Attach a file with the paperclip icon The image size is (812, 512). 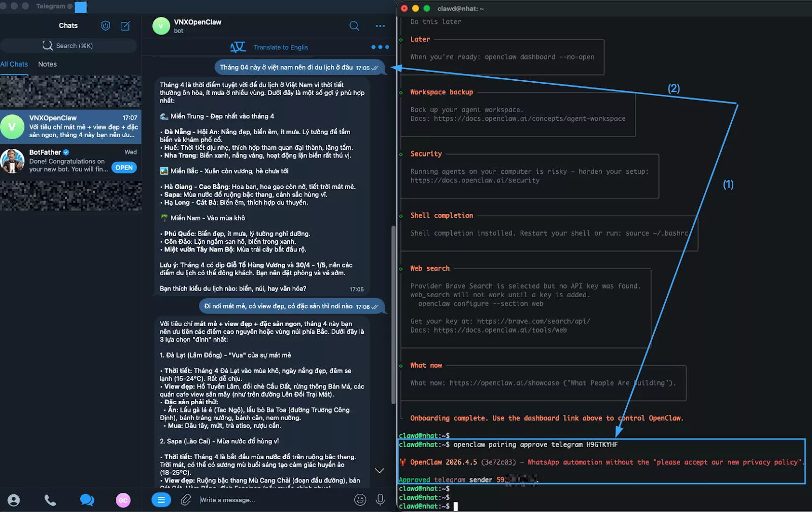(185, 500)
